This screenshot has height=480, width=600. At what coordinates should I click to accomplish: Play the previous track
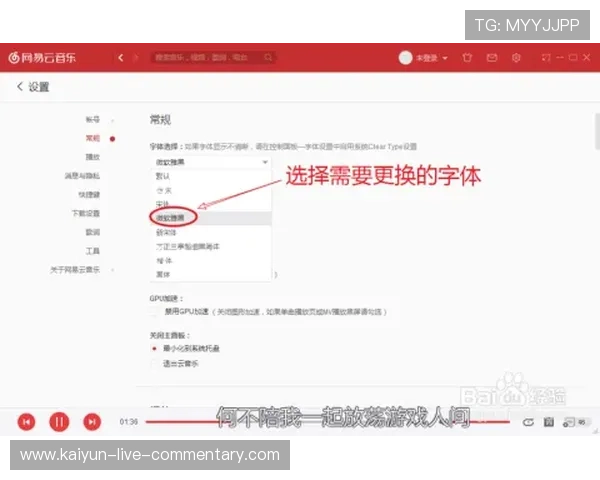point(26,422)
